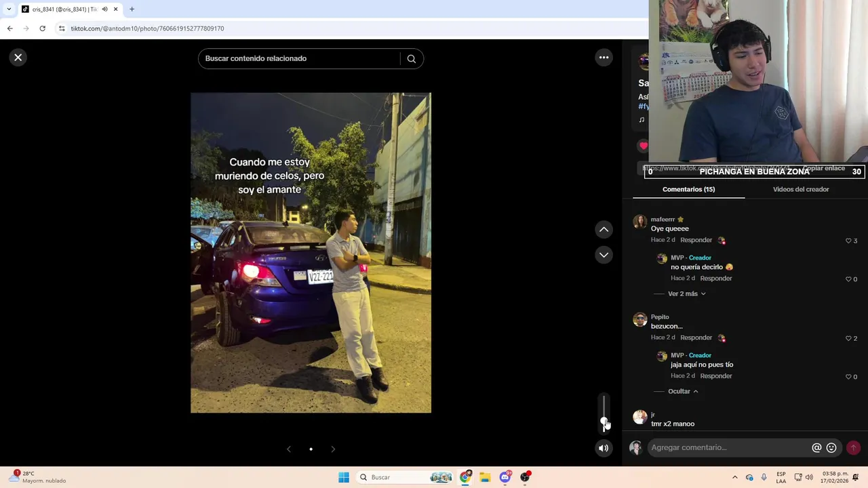Show hidden system tray icons chevron
Image resolution: width=868 pixels, height=488 pixels.
[734, 477]
